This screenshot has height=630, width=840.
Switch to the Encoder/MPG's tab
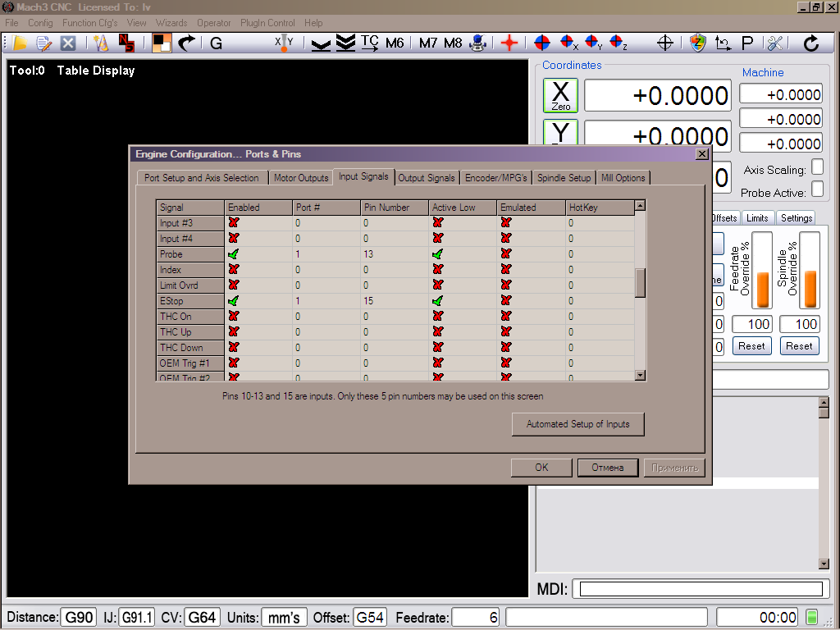(x=496, y=178)
